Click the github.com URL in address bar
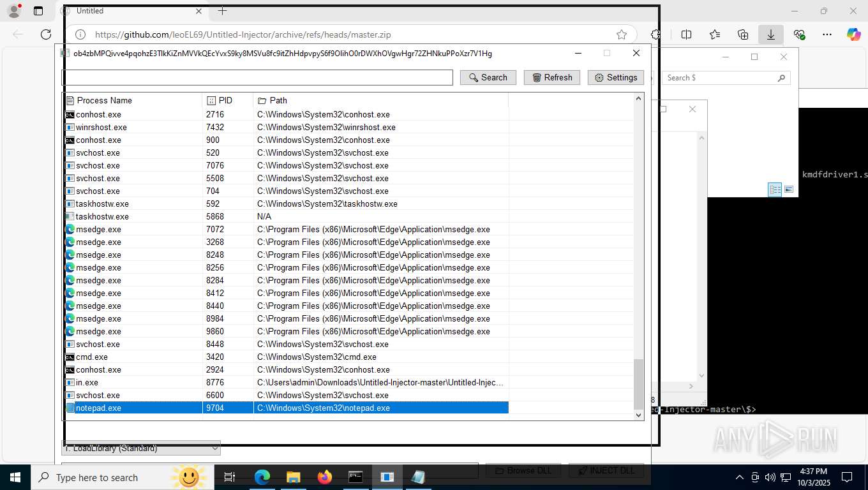 tap(243, 34)
